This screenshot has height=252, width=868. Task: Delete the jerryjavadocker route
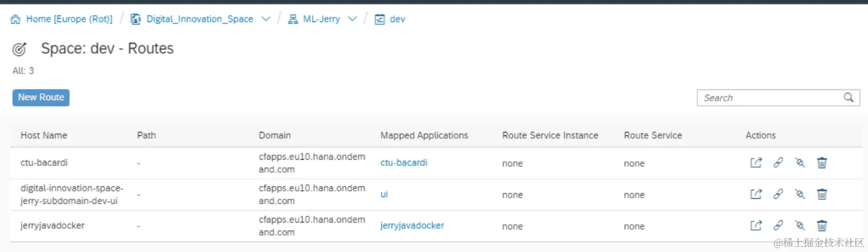(x=821, y=225)
